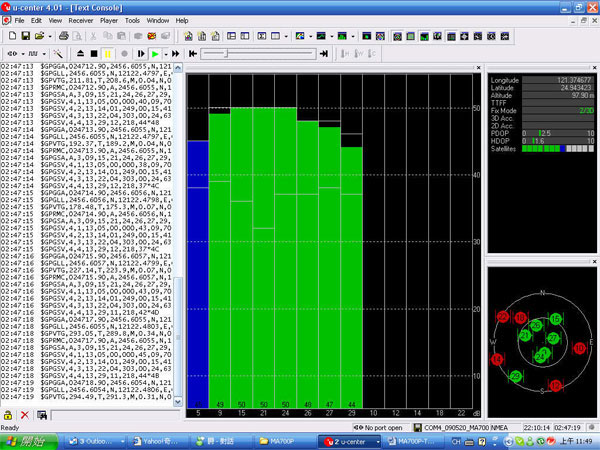Expand the table view dropdown arrow
The height and width of the screenshot is (450, 600).
pos(286,36)
